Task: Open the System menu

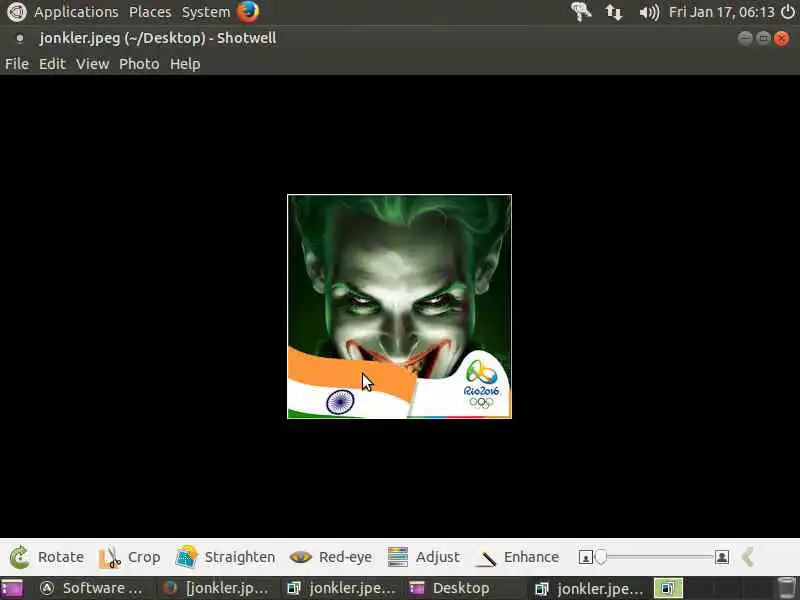Action: point(206,12)
